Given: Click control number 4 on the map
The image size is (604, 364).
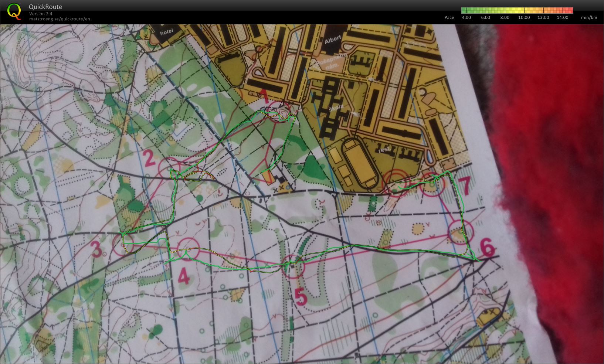Looking at the screenshot, I should pos(184,276).
